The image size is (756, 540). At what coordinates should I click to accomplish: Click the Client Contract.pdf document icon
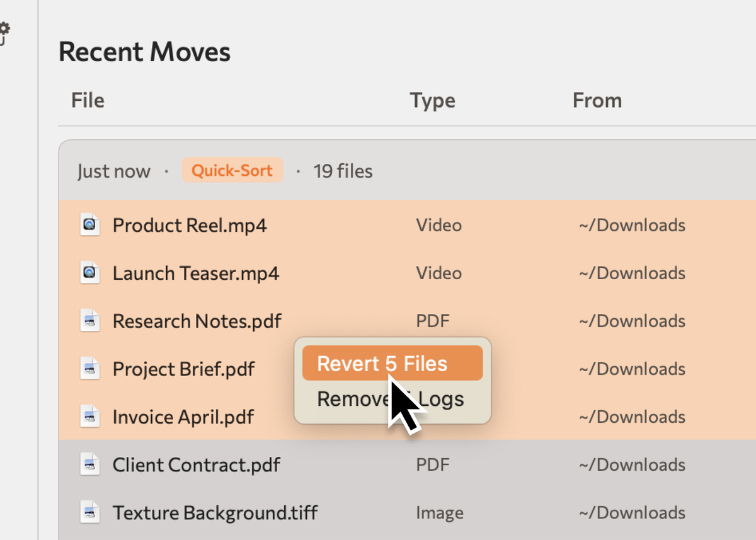90,464
